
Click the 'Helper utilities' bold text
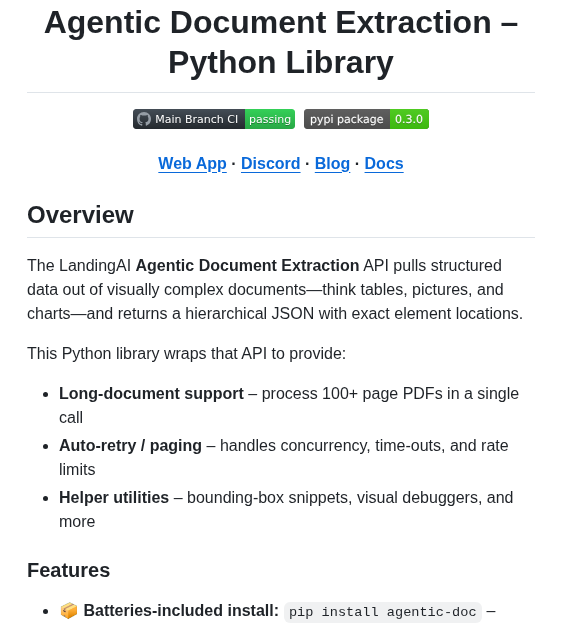pyautogui.click(x=114, y=498)
